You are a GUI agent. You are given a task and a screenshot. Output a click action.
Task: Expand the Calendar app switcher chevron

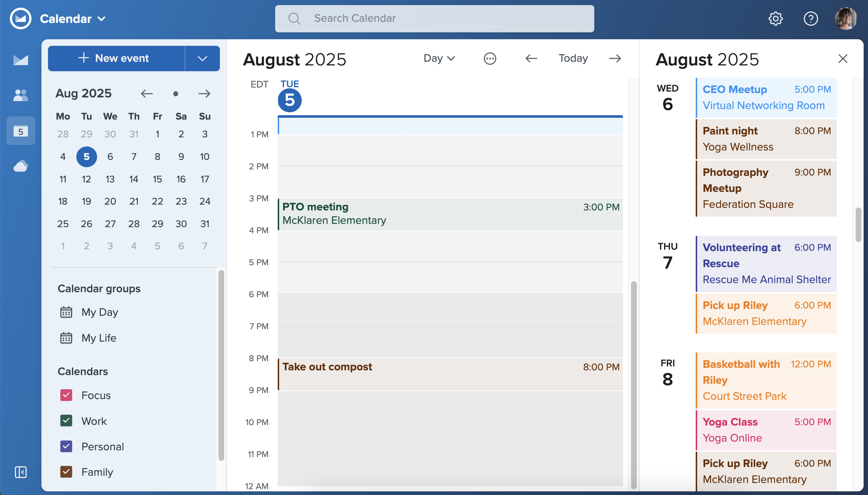coord(102,19)
